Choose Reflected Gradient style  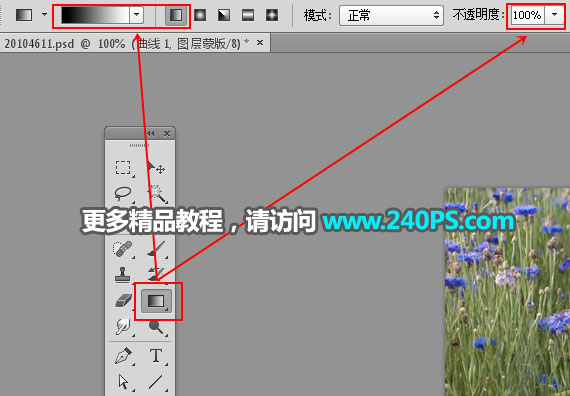pos(248,15)
